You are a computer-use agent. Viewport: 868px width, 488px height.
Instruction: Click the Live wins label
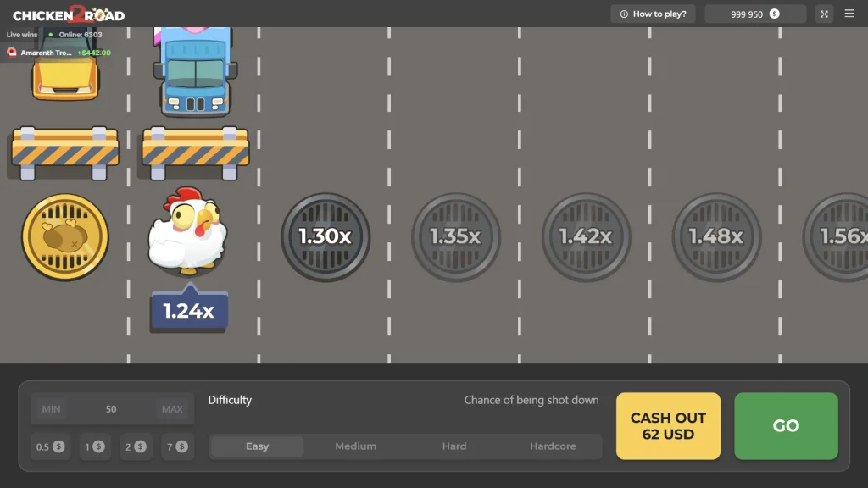point(22,34)
